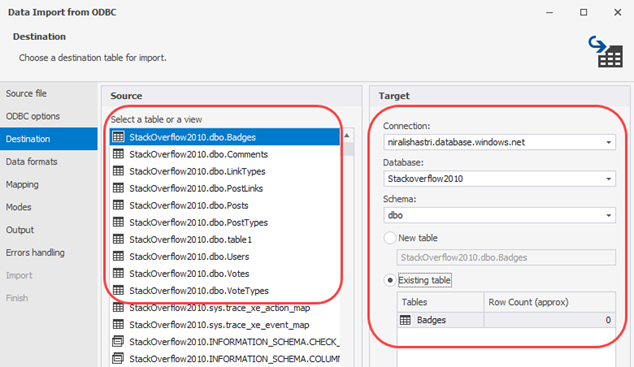
Task: Click the import wizard icon in header
Action: [606, 51]
